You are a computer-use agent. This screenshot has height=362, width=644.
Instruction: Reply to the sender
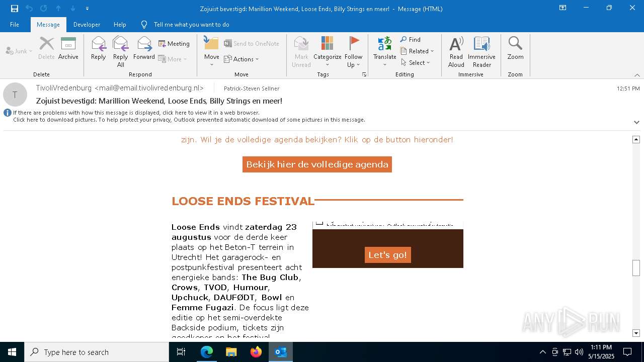pyautogui.click(x=99, y=48)
